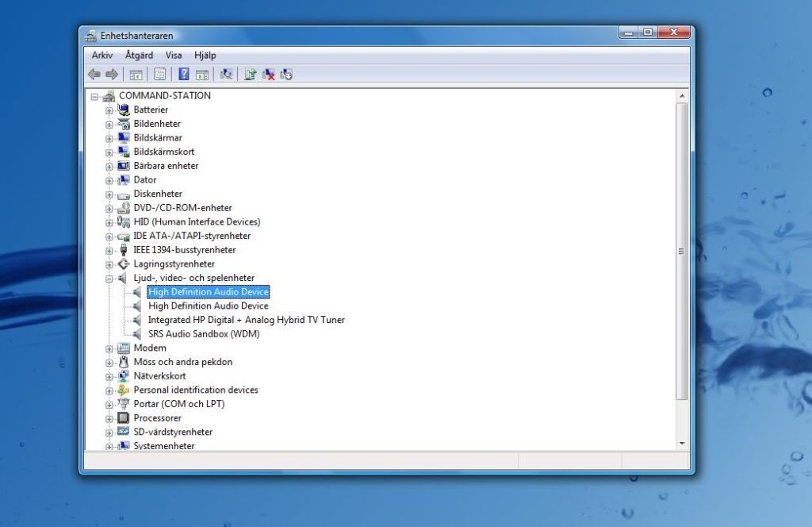The width and height of the screenshot is (812, 527).
Task: Click the HID devices icon
Action: [x=123, y=221]
